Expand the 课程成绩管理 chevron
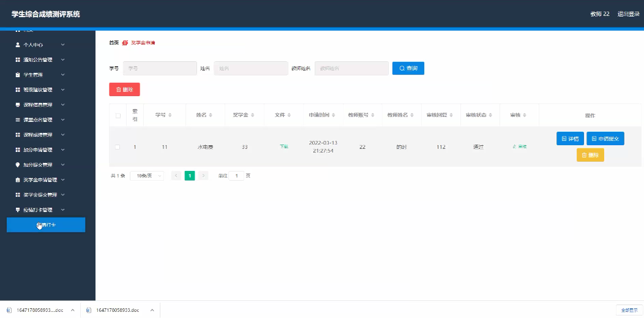Screen dimensions: 644x318 pos(63,134)
